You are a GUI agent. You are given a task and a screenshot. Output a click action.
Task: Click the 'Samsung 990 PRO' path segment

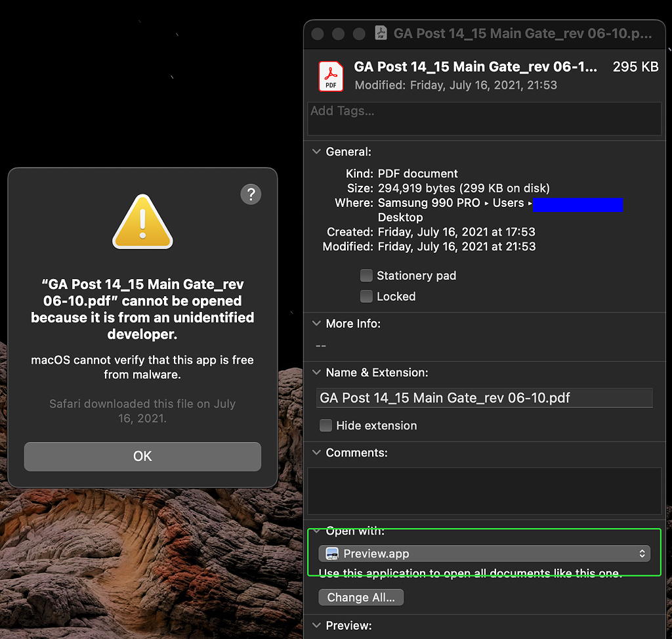[x=429, y=203]
